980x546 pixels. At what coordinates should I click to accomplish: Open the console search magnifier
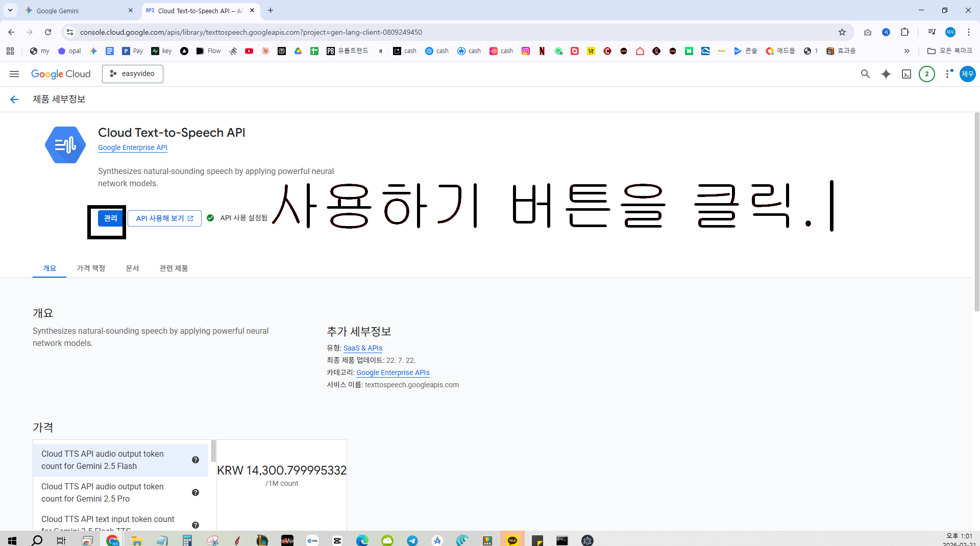click(x=865, y=74)
